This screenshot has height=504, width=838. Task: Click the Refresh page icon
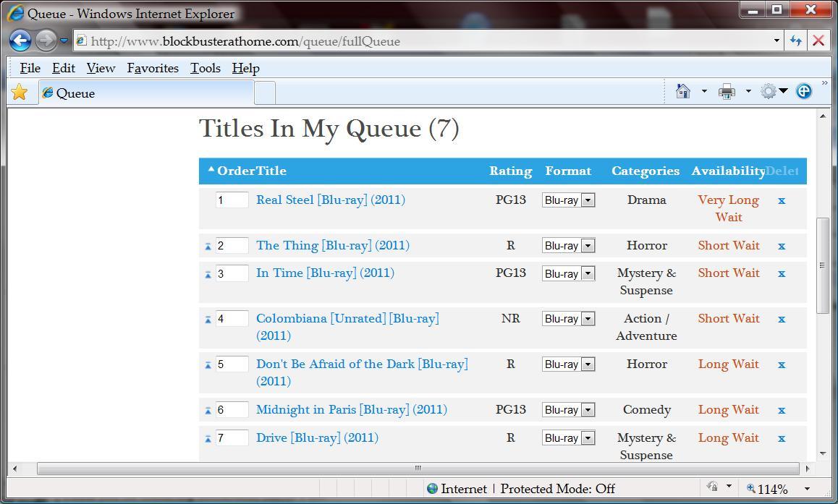click(796, 40)
